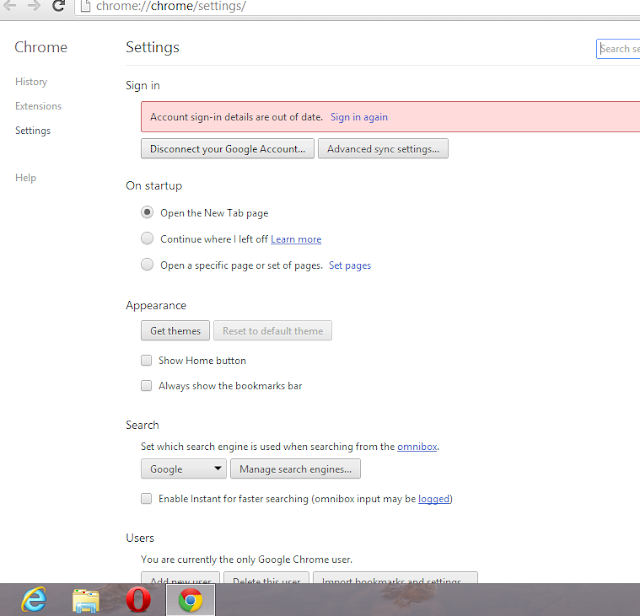The height and width of the screenshot is (616, 640).
Task: Open File Explorer from the taskbar
Action: 86,600
